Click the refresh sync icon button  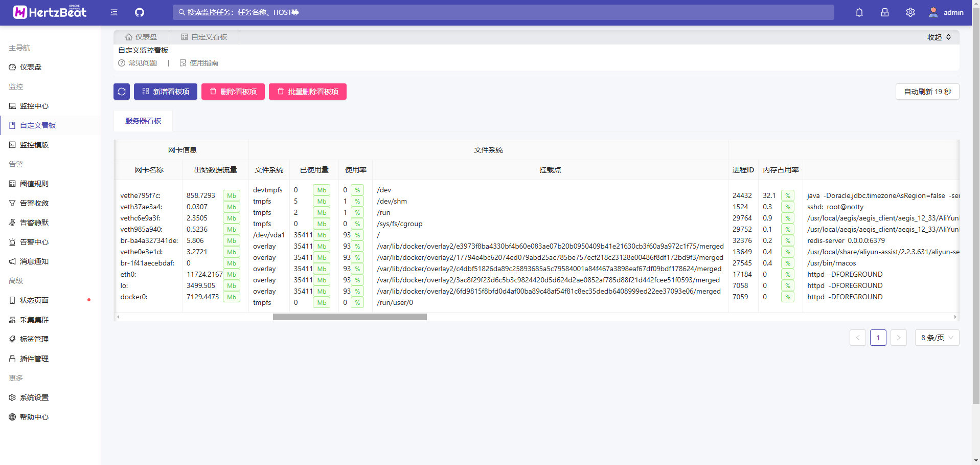click(x=122, y=92)
